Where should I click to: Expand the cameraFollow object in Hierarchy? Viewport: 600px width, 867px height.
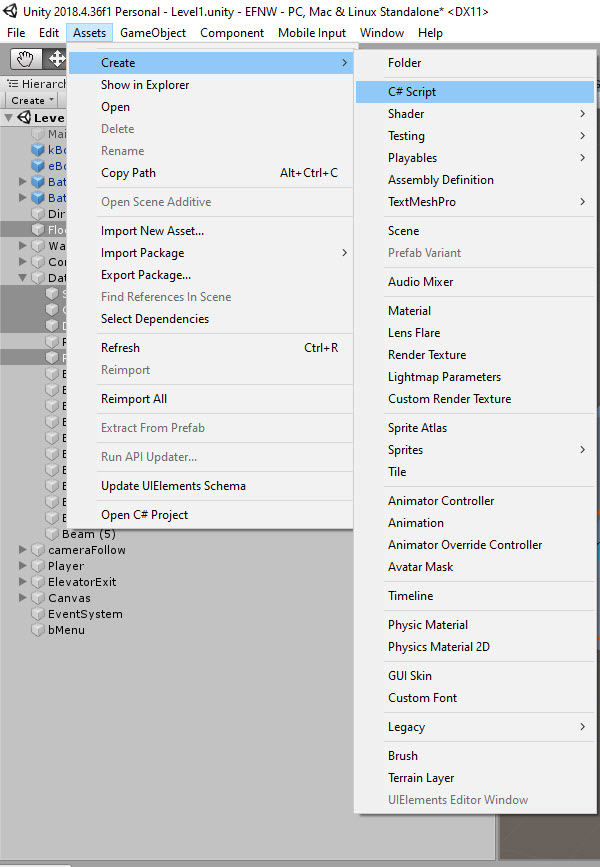pos(24,550)
